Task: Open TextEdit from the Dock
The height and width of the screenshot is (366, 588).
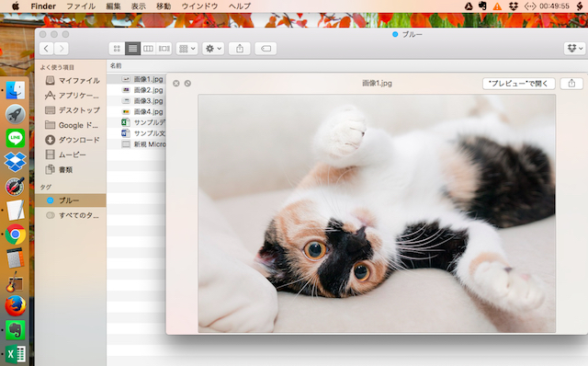Action: coord(16,211)
